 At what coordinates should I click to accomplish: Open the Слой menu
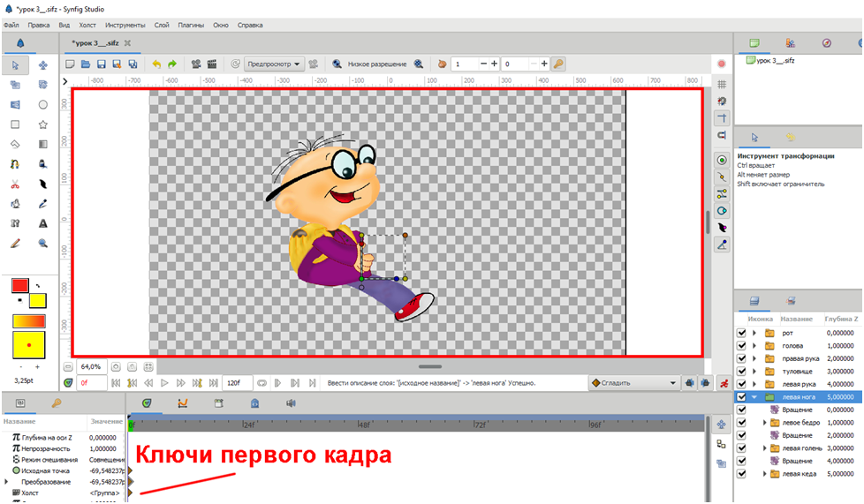[162, 25]
